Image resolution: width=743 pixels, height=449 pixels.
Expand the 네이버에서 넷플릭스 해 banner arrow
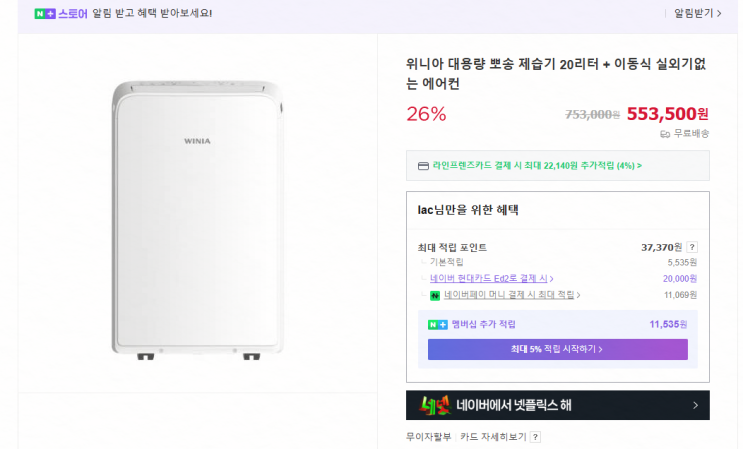tap(695, 405)
